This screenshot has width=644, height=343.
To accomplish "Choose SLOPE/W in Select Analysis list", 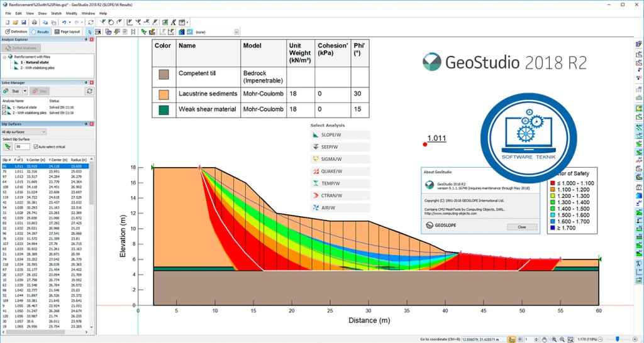I will [340, 135].
